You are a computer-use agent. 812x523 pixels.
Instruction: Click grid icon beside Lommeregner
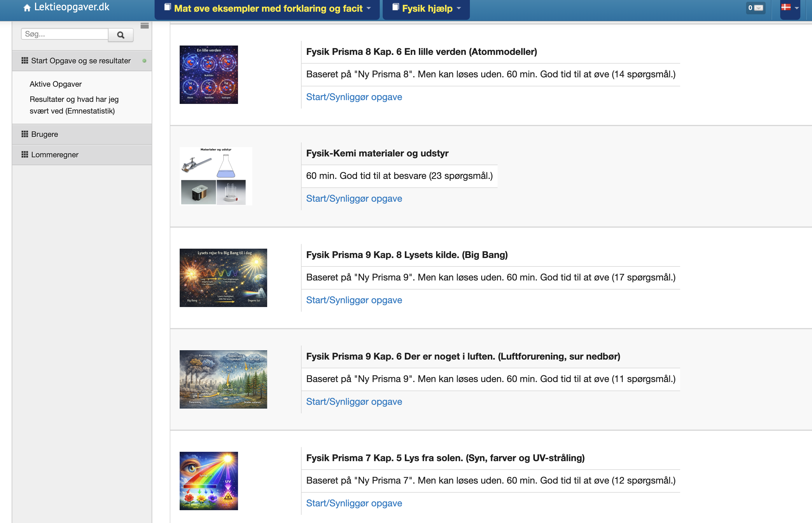pyautogui.click(x=25, y=154)
